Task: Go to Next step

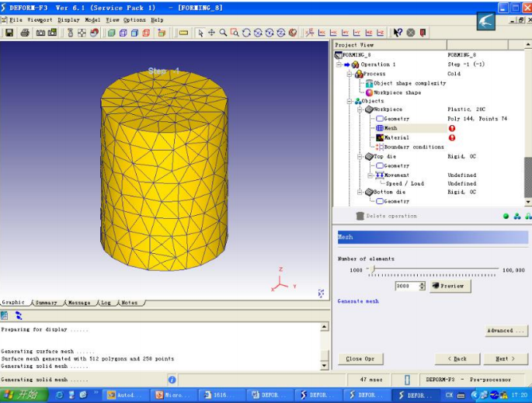Action: (x=505, y=359)
